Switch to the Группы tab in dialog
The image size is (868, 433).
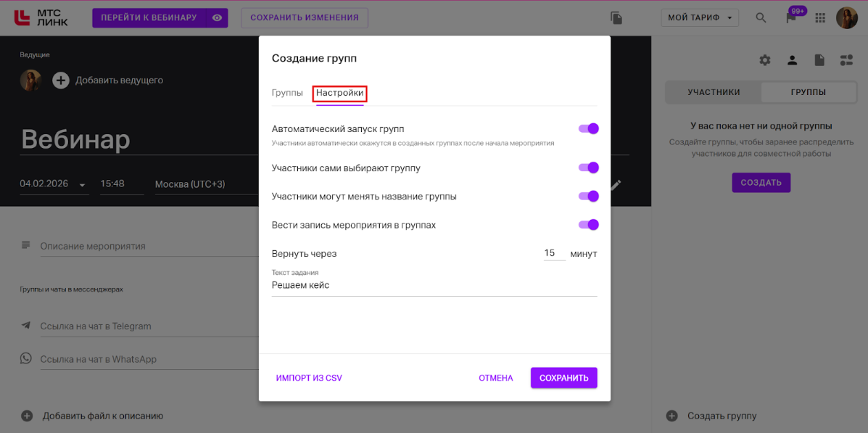click(287, 94)
